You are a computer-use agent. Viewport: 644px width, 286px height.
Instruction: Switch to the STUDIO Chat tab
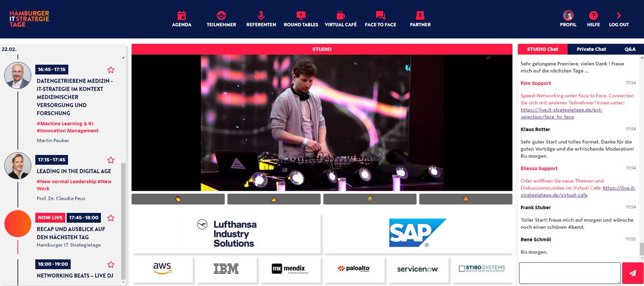click(x=543, y=49)
